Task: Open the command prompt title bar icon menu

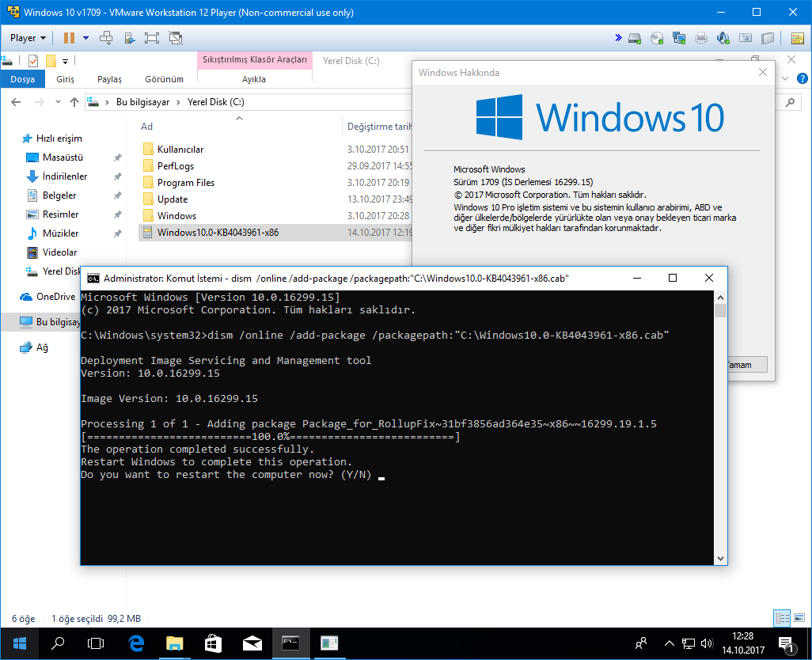Action: 93,279
